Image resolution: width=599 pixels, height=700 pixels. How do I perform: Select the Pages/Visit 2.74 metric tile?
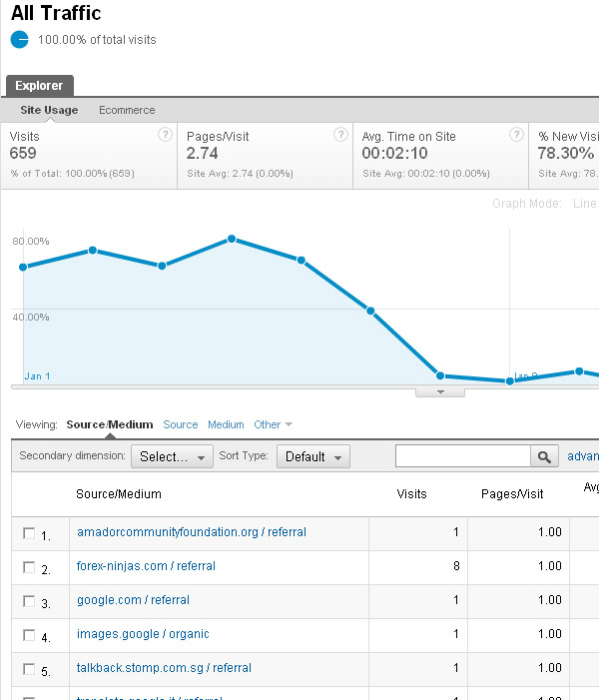[x=266, y=156]
